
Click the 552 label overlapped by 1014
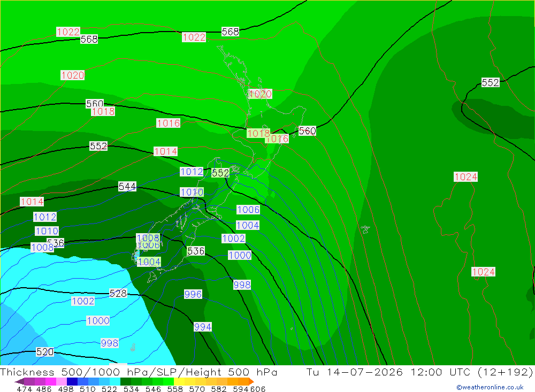98,146
